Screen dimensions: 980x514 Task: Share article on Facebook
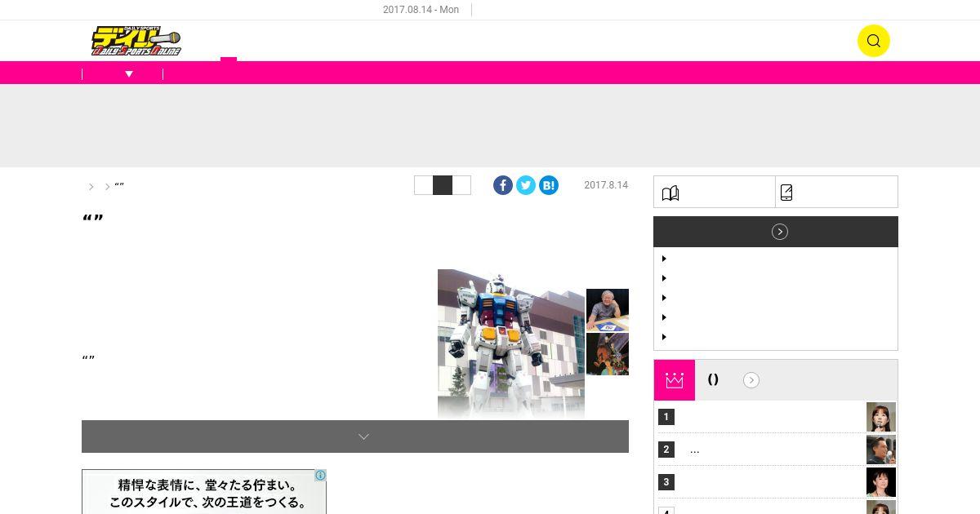tap(503, 185)
